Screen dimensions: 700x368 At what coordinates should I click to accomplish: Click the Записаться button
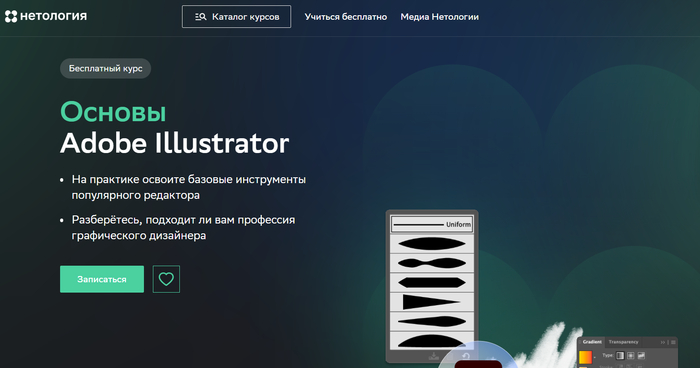tap(102, 279)
